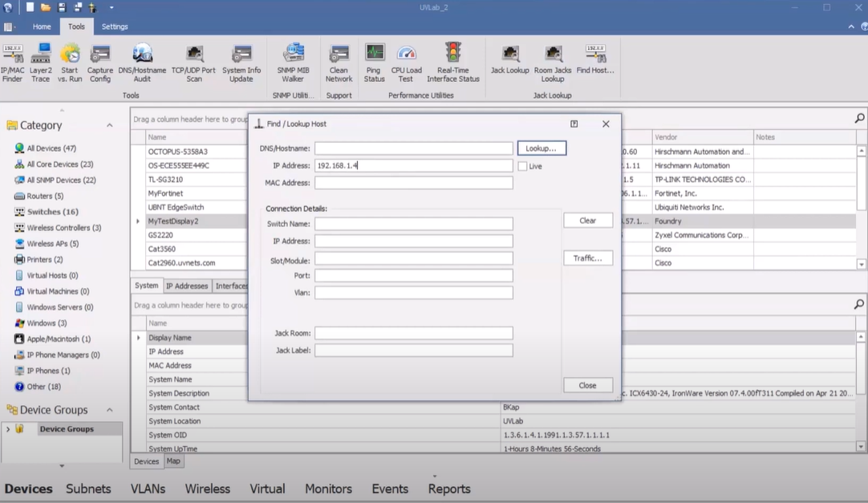Expand the Device Groups tree node
Image resolution: width=868 pixels, height=503 pixels.
click(x=8, y=429)
